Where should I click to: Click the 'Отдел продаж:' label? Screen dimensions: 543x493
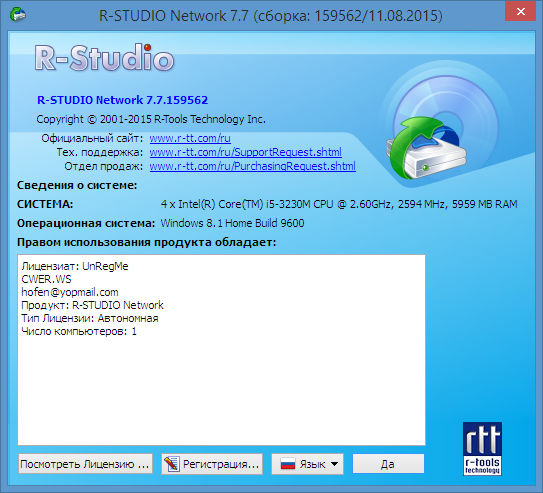[104, 166]
